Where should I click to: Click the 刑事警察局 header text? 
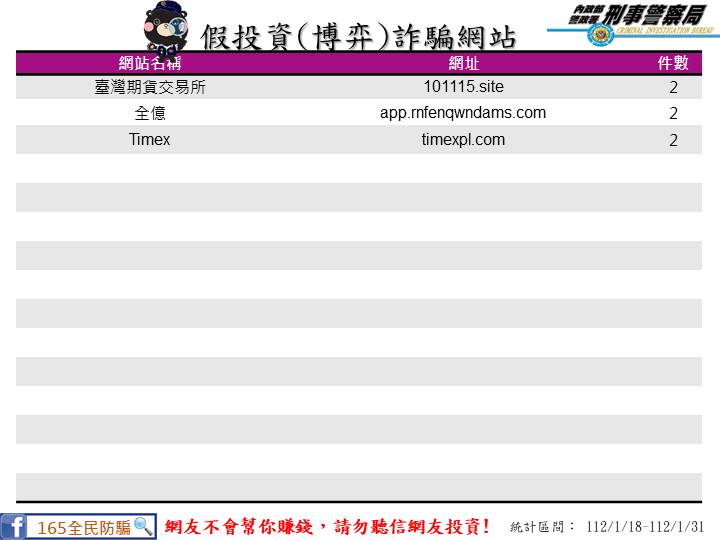pyautogui.click(x=653, y=15)
